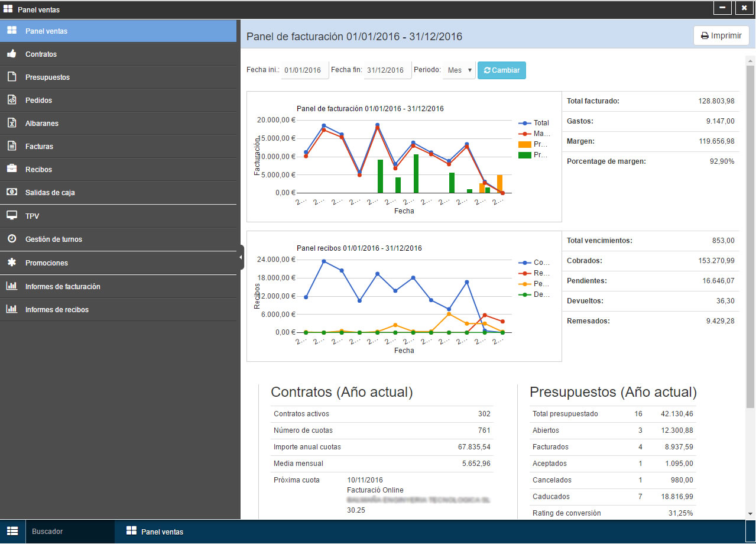Screen dimensions: 756x544
Task: Click the TPV monitor icon
Action: pyautogui.click(x=12, y=216)
